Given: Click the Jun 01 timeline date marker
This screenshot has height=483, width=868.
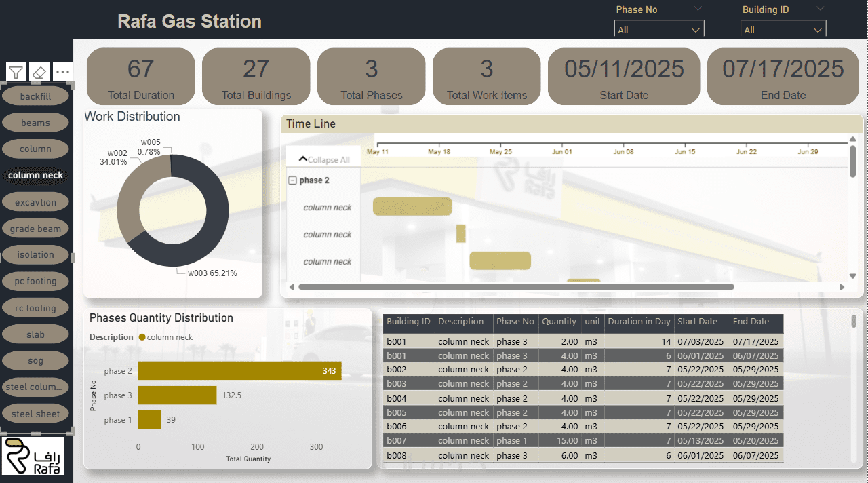Looking at the screenshot, I should point(562,152).
